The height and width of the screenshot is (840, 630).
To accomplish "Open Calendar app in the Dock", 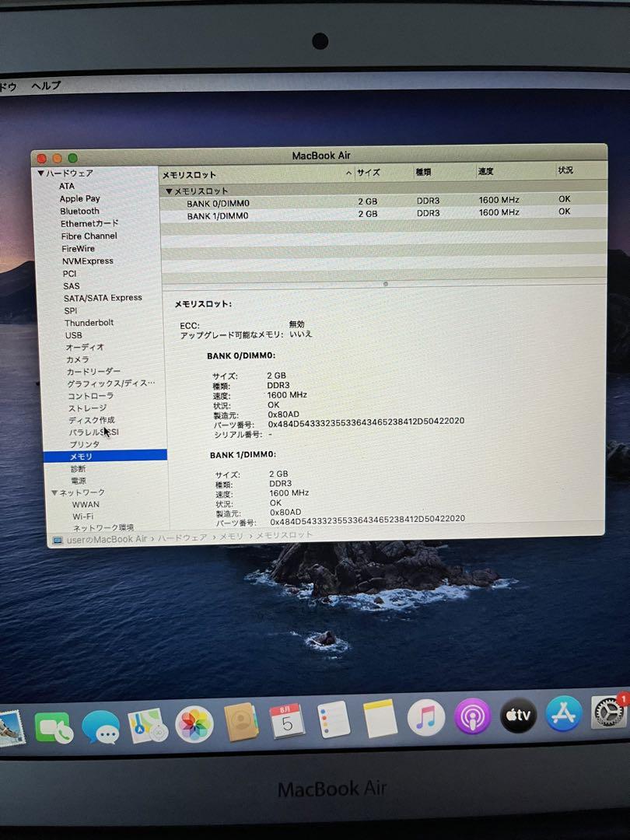I will coord(286,721).
